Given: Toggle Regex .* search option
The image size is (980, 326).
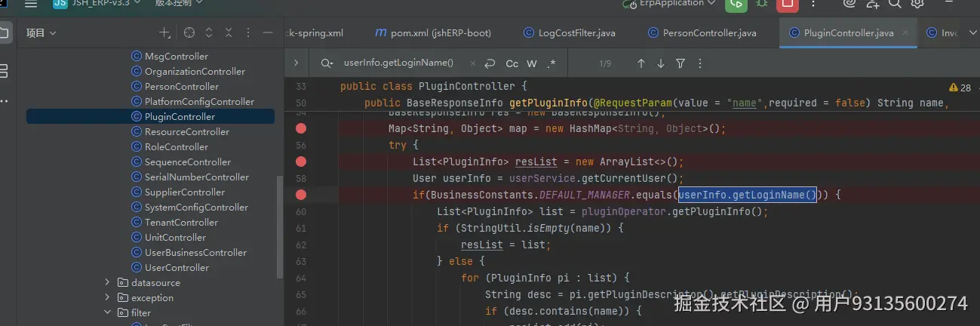Looking at the screenshot, I should click(x=551, y=63).
